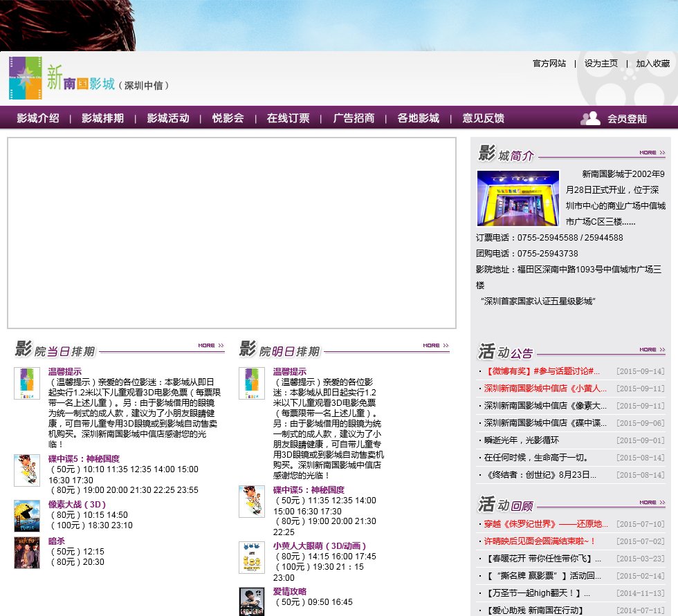The width and height of the screenshot is (678, 616).
Task: Click MORE in 活动回顾 section
Action: (652, 503)
